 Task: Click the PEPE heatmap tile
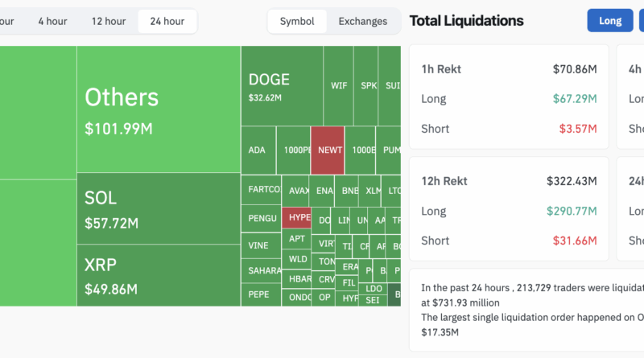(261, 294)
